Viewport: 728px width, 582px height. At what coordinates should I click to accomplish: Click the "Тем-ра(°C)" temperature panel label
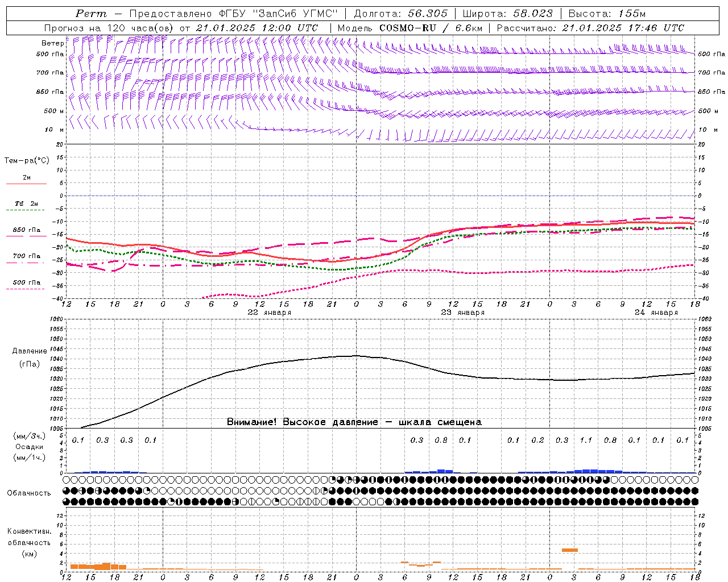point(27,161)
